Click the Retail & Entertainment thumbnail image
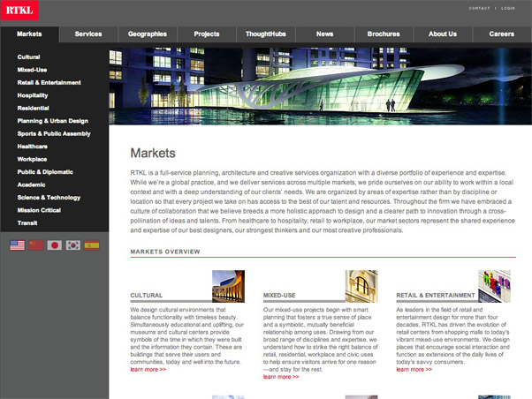Viewport: 532px width, 399px height. pos(494,287)
